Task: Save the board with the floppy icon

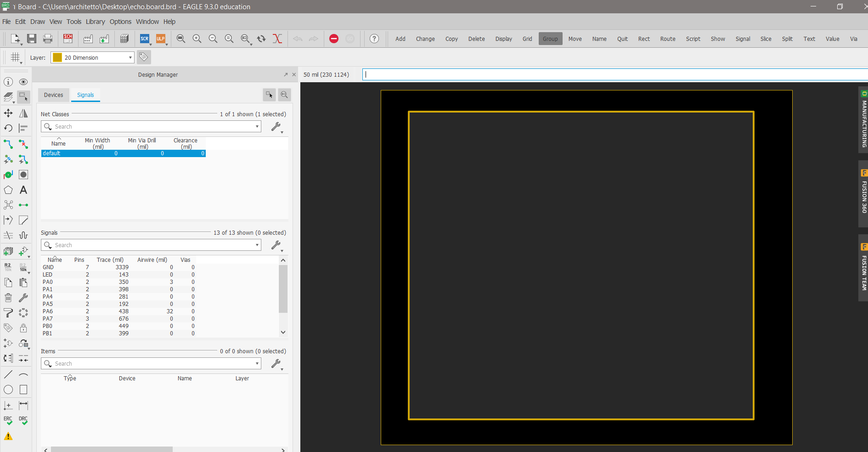Action: [x=32, y=39]
